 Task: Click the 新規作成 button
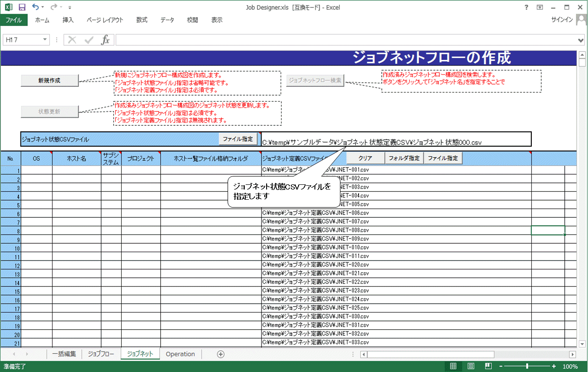click(x=49, y=80)
